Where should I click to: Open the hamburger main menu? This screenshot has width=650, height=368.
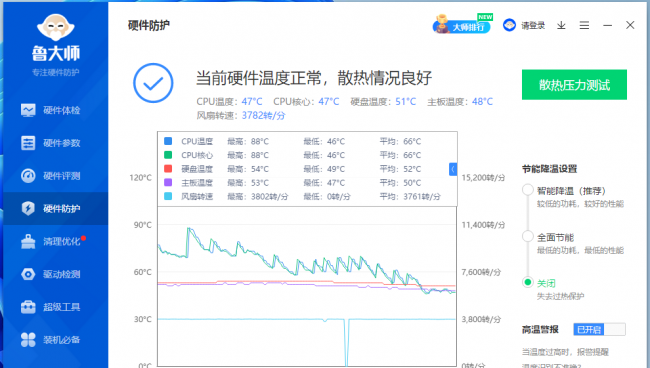[585, 25]
